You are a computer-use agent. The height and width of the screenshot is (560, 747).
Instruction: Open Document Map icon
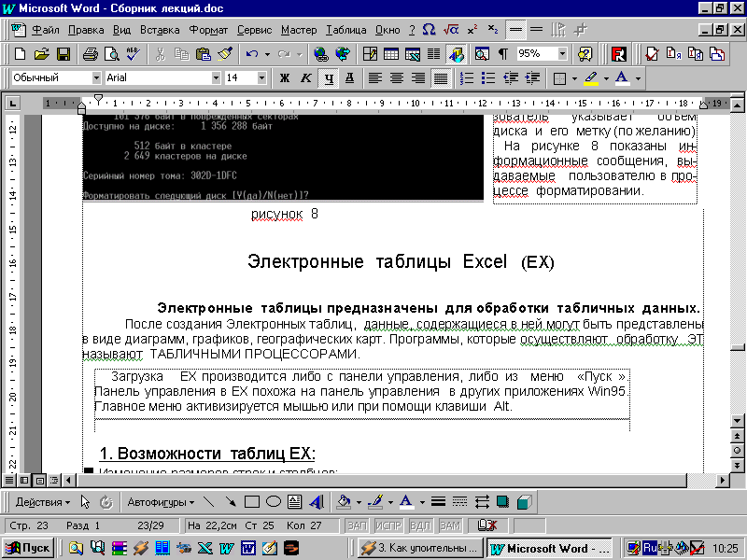(x=482, y=54)
